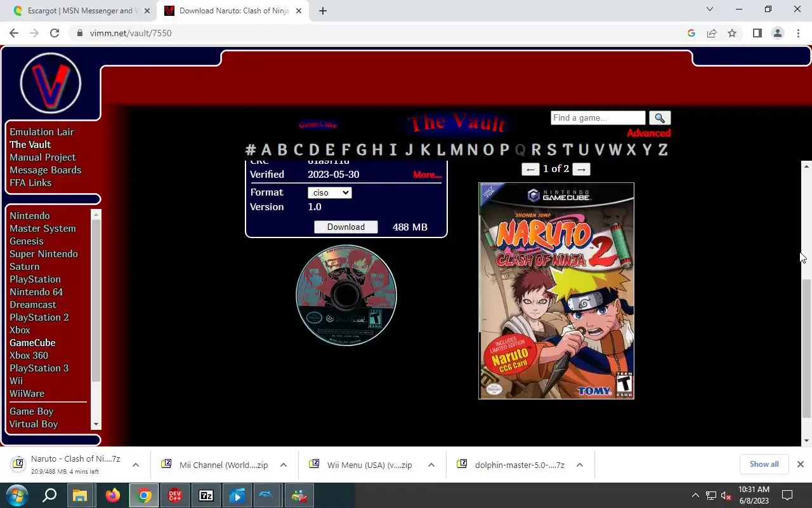Close the Download Naruto tab
The image size is (812, 508).
299,11
